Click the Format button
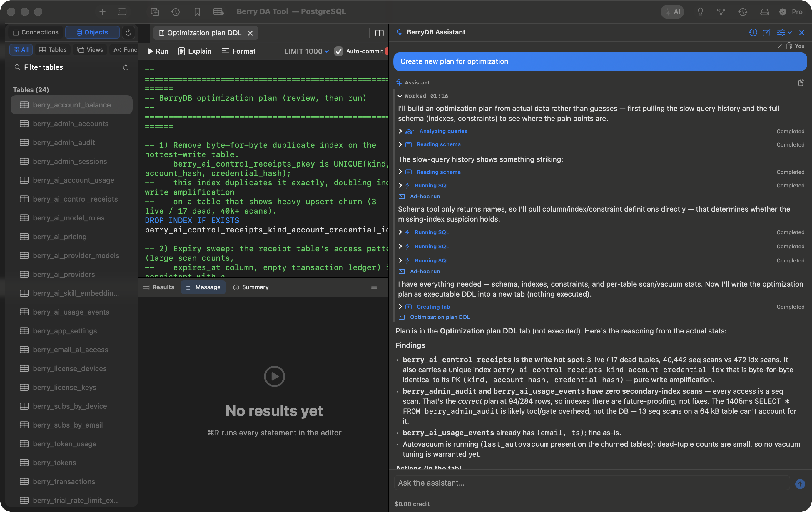The height and width of the screenshot is (512, 812). point(239,51)
